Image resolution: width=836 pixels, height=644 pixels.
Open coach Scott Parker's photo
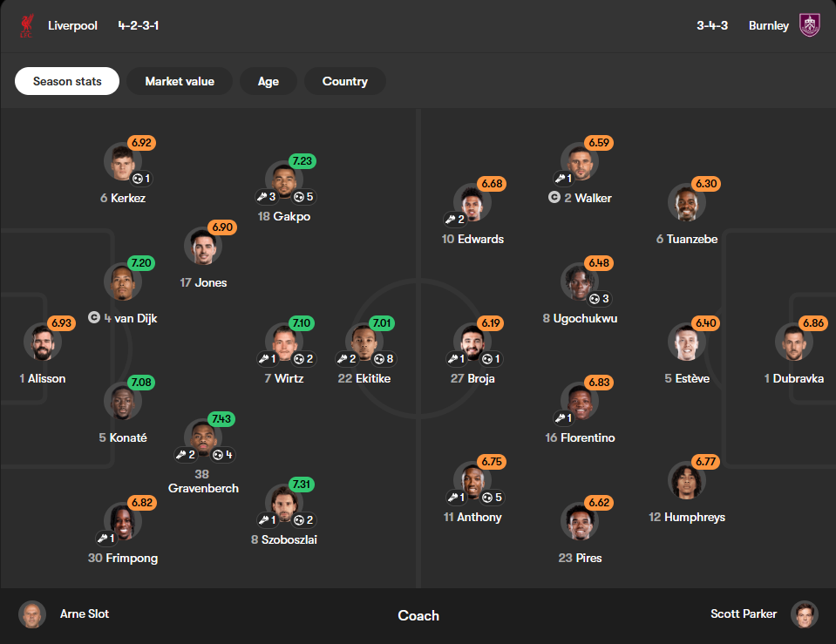click(x=805, y=614)
